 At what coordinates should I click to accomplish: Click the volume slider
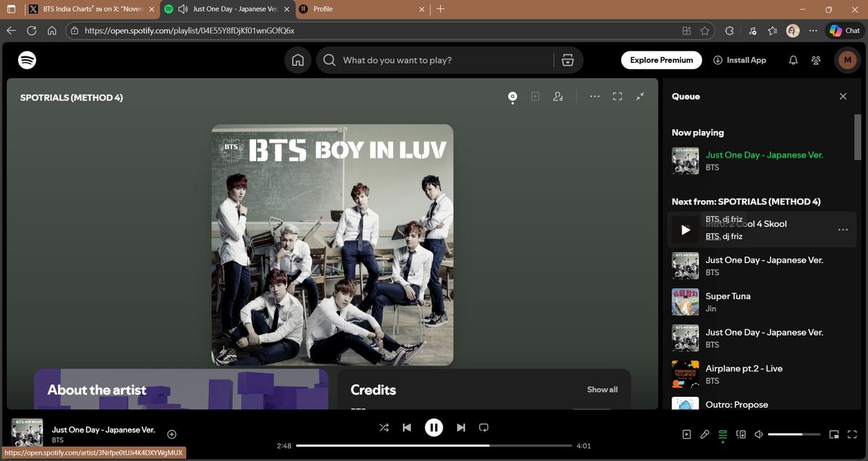pos(794,434)
